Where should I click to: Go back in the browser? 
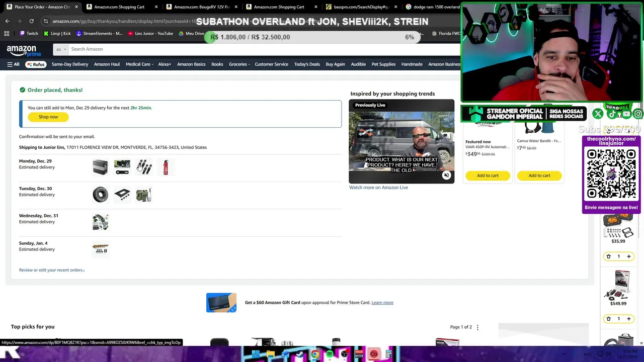[x=7, y=21]
